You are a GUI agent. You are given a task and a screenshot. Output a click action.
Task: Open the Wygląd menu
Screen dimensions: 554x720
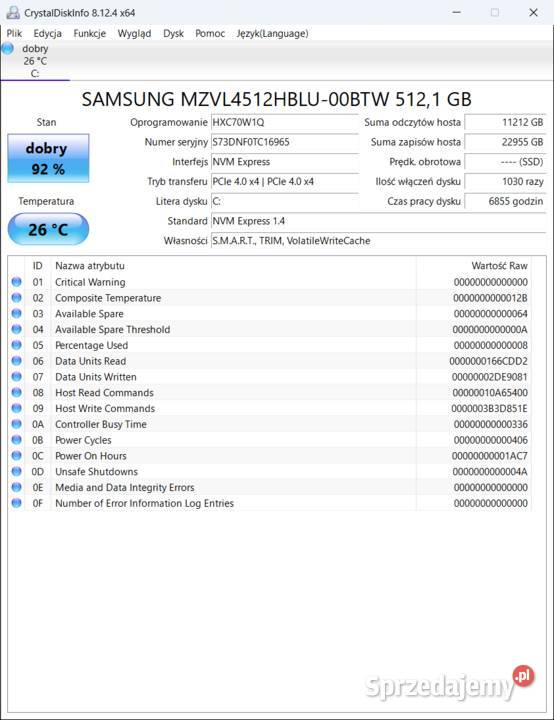point(134,34)
